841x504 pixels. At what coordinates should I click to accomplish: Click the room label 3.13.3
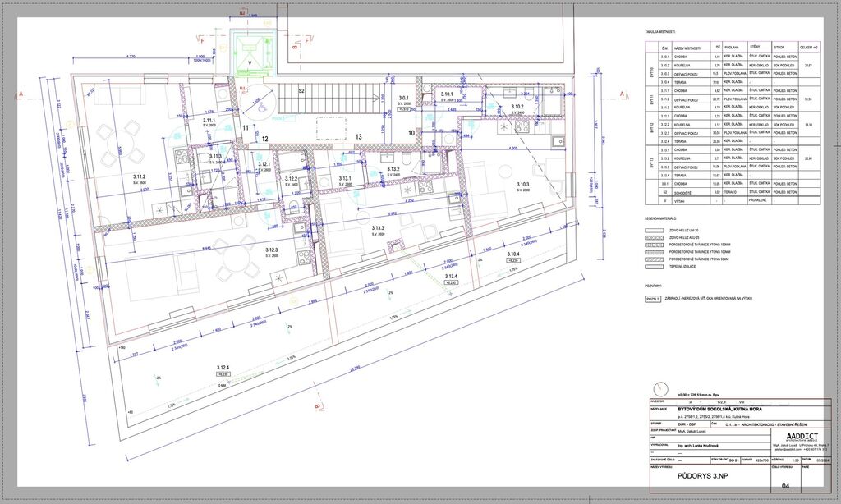tap(378, 229)
